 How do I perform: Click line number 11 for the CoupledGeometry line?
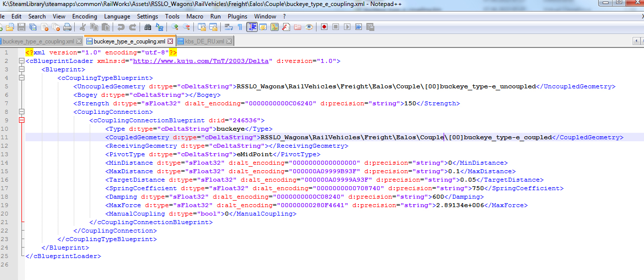5,137
